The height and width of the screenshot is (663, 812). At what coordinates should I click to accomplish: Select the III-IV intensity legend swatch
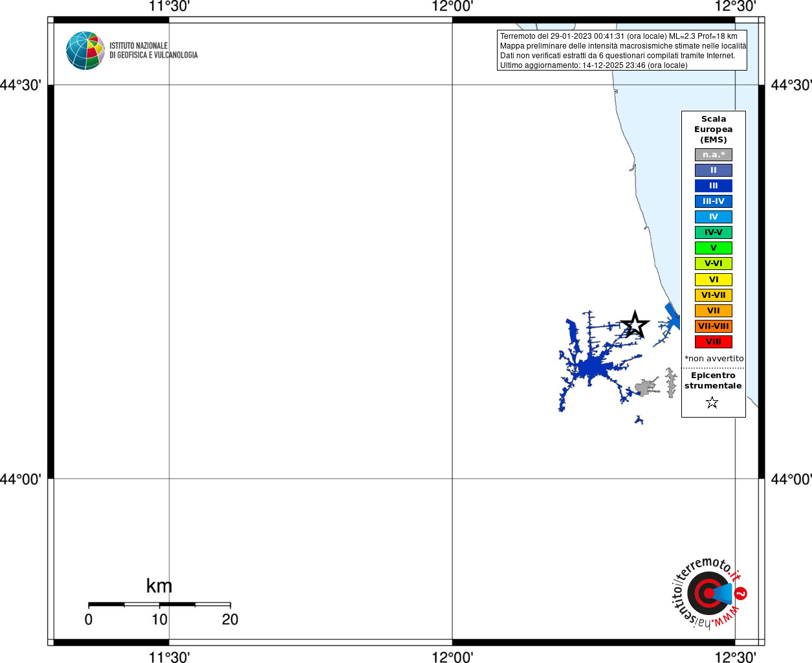coord(714,201)
